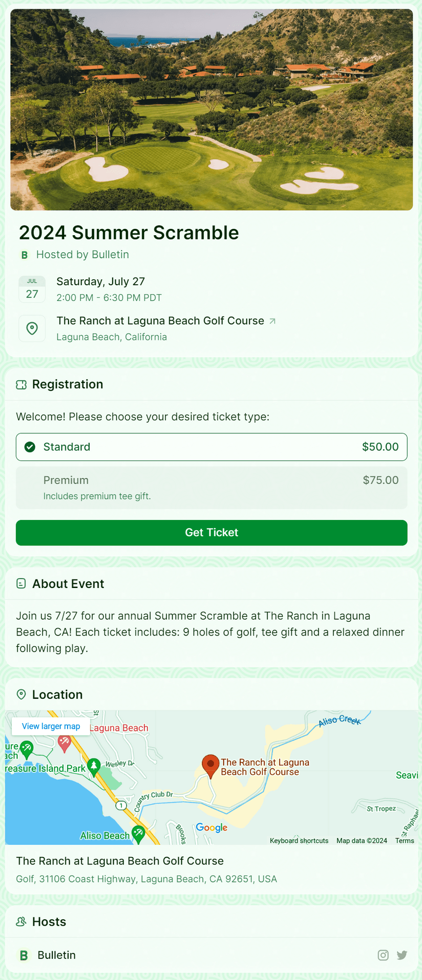Click the Aliso Beach green map marker
Viewport: 422px width, 980px height.
(139, 833)
